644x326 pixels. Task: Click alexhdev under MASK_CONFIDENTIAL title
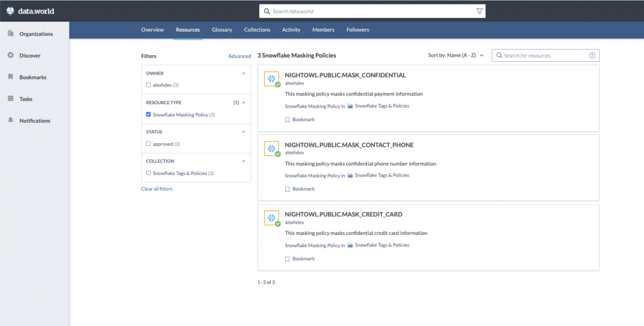(294, 84)
